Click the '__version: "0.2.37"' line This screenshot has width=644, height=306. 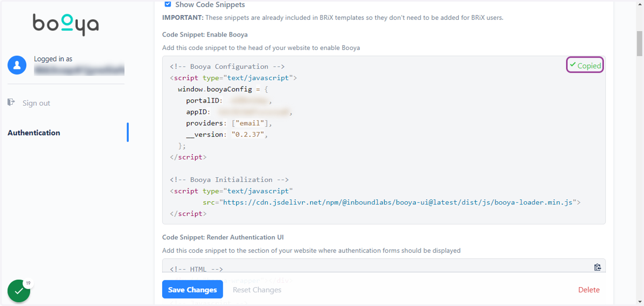(227, 134)
